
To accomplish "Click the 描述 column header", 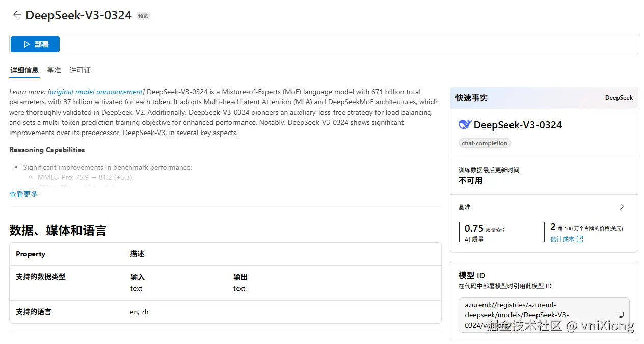I will pos(137,254).
